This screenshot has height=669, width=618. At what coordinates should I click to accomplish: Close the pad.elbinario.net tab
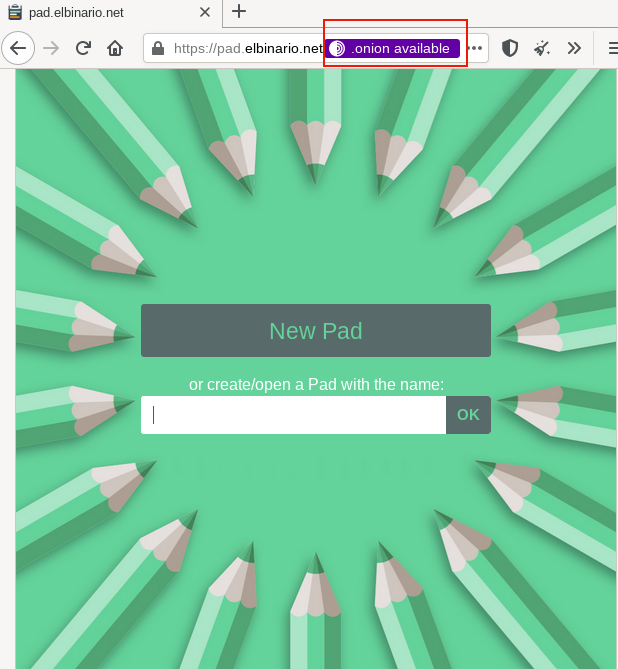205,12
